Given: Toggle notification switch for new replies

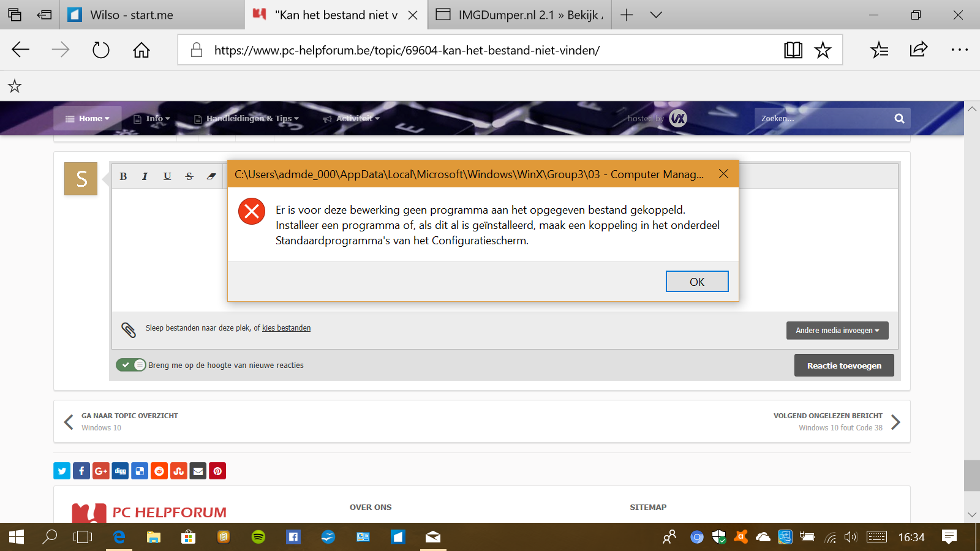Looking at the screenshot, I should pyautogui.click(x=131, y=365).
